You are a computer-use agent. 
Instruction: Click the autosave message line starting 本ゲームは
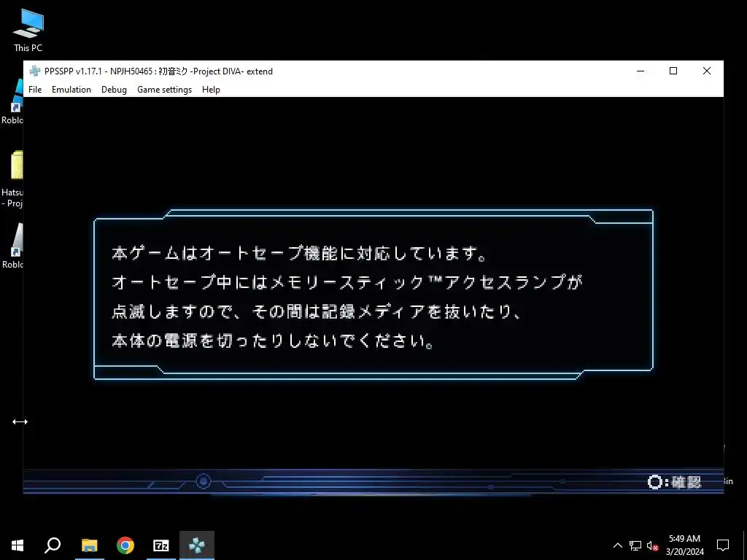coord(298,253)
